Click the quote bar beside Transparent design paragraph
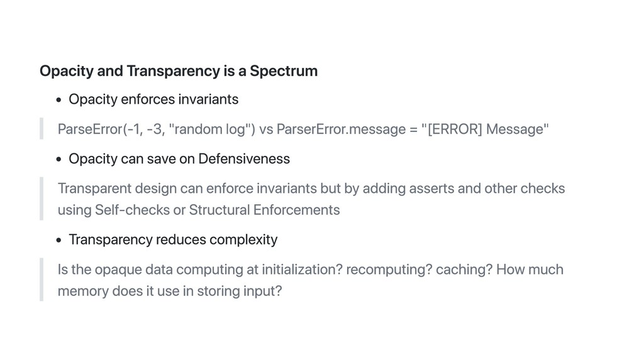This screenshot has width=644, height=362. 42,199
